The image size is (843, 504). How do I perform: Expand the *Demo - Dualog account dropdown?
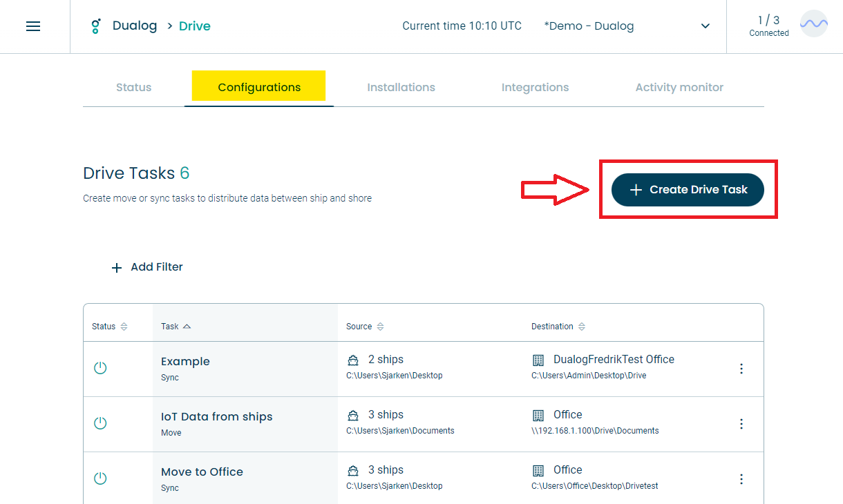[627, 26]
